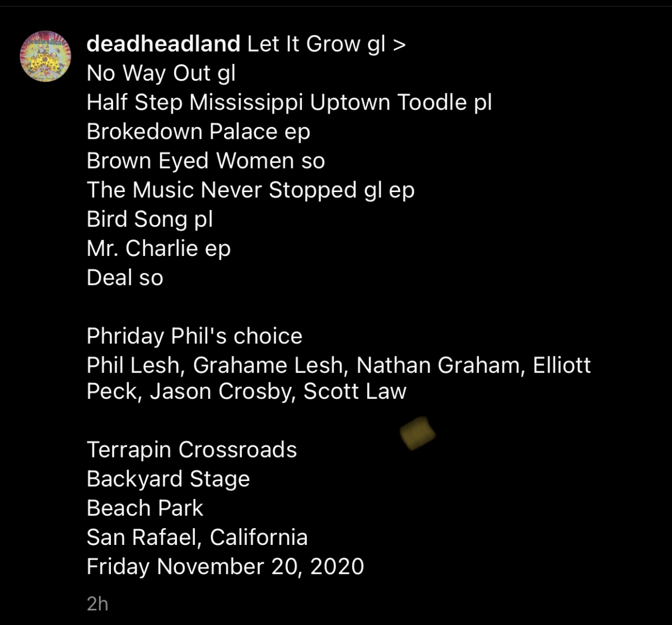Open the deadheadland profile avatar
This screenshot has width=672, height=625.
pos(45,56)
